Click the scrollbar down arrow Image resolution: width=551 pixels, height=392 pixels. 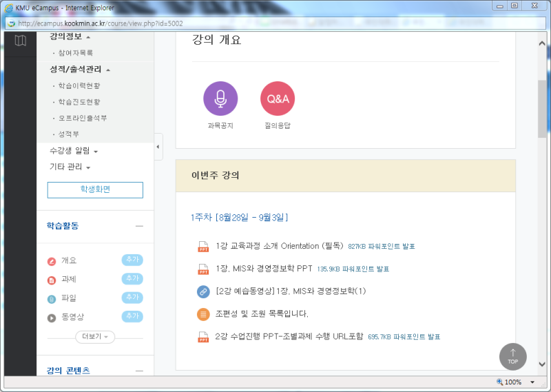[542, 364]
